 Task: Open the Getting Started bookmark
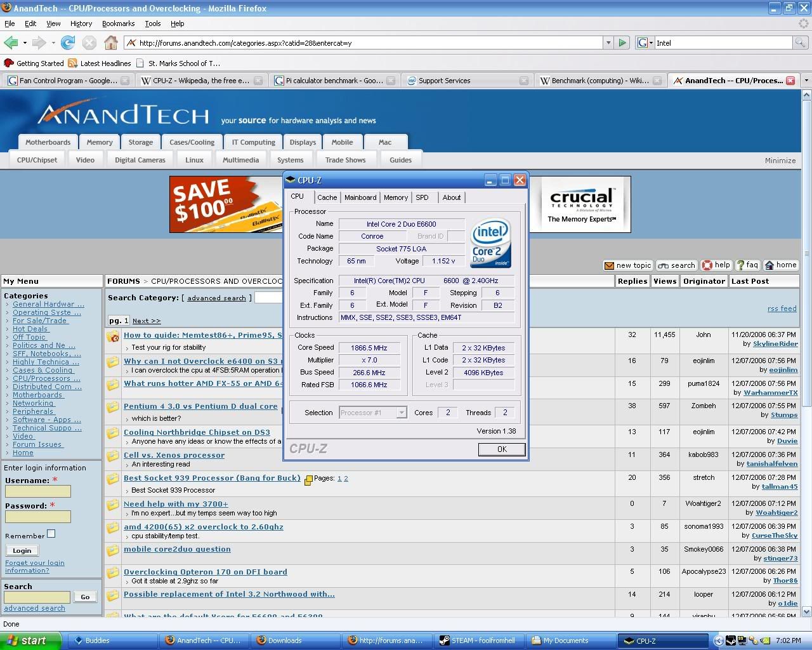coord(34,63)
